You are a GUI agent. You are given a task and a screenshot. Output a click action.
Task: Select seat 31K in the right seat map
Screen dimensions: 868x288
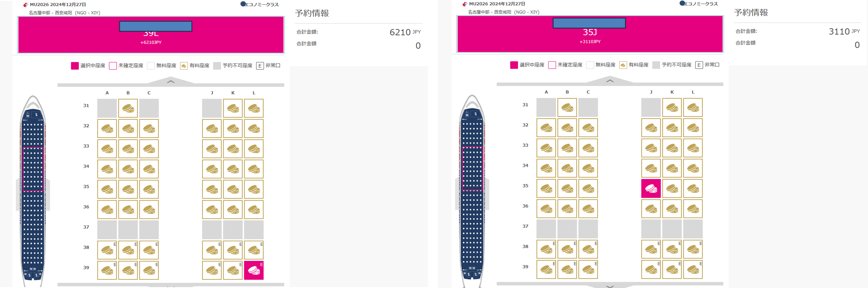[672, 108]
